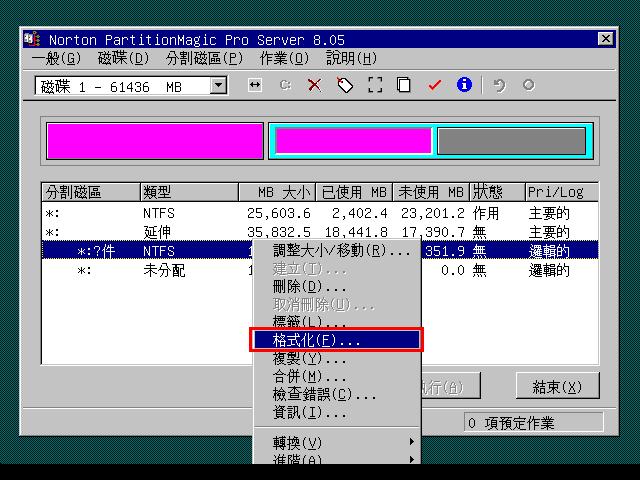Click the undo arrow toolbar icon

click(x=499, y=85)
